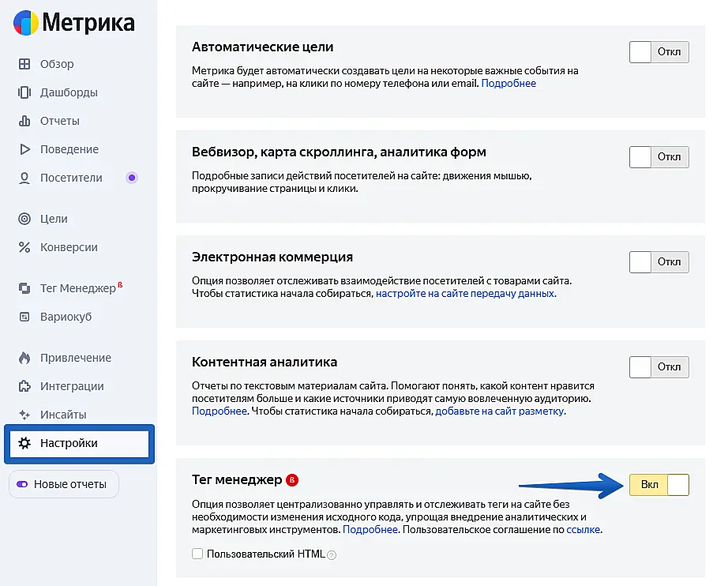The width and height of the screenshot is (728, 586).
Task: Toggle the Новые отчеты switch button
Action: 63,484
